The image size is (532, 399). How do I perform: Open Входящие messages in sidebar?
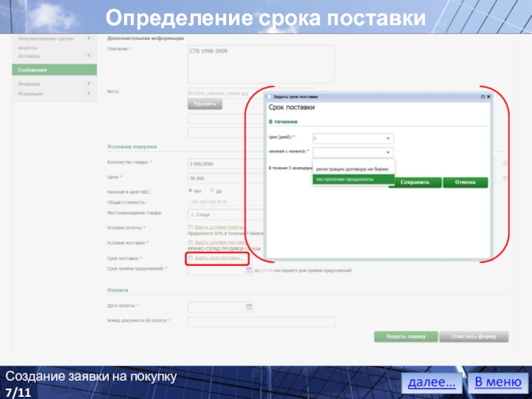(29, 84)
